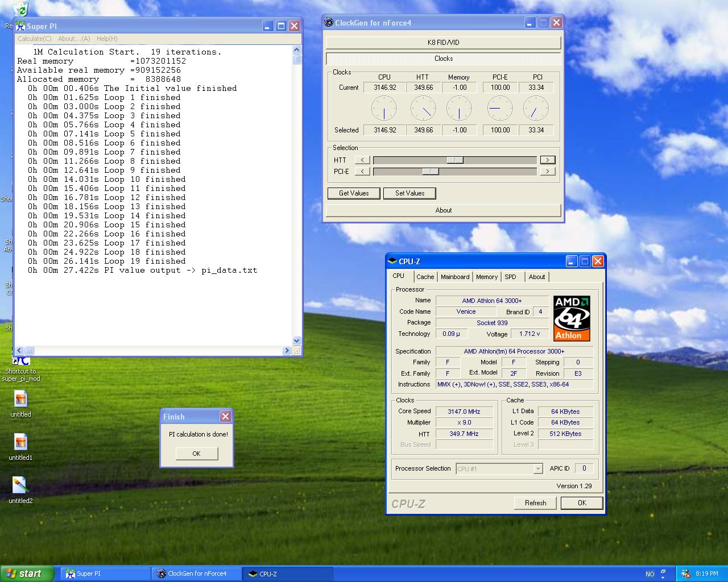Click the CPU-Z title bar icon

coord(392,261)
